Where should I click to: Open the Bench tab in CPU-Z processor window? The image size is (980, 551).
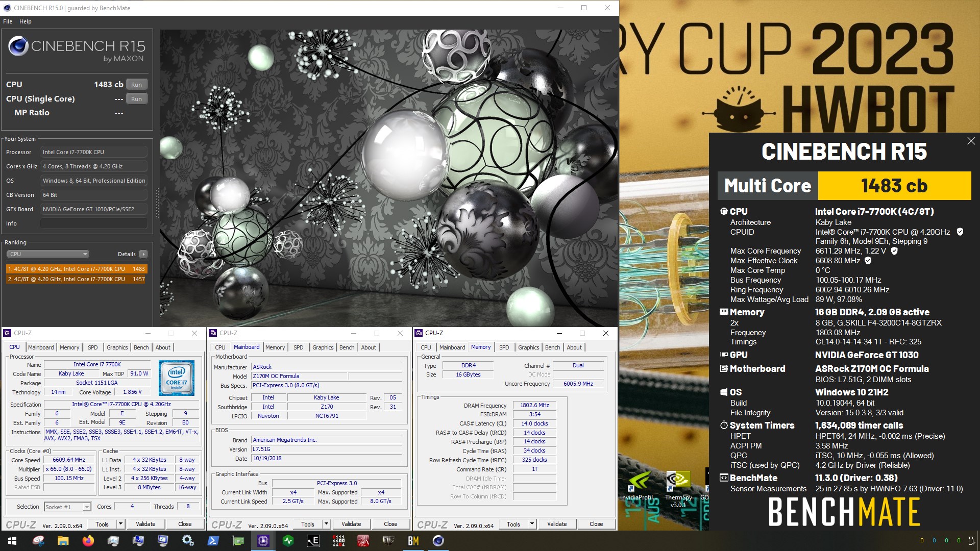point(141,347)
